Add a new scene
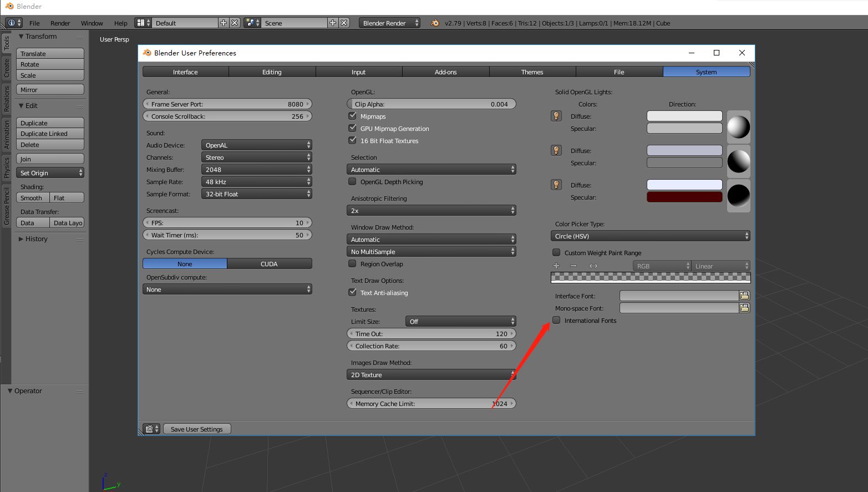Screen dimensions: 868x492 pyautogui.click(x=333, y=23)
